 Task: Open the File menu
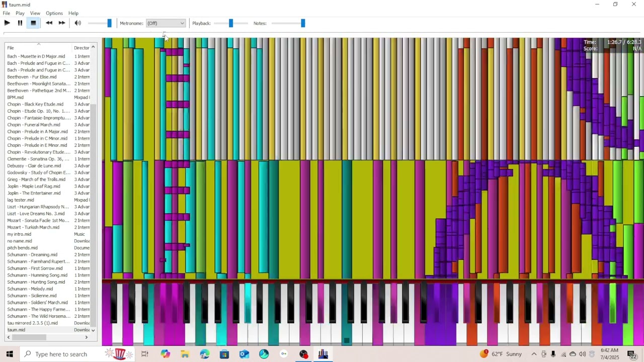coord(7,13)
